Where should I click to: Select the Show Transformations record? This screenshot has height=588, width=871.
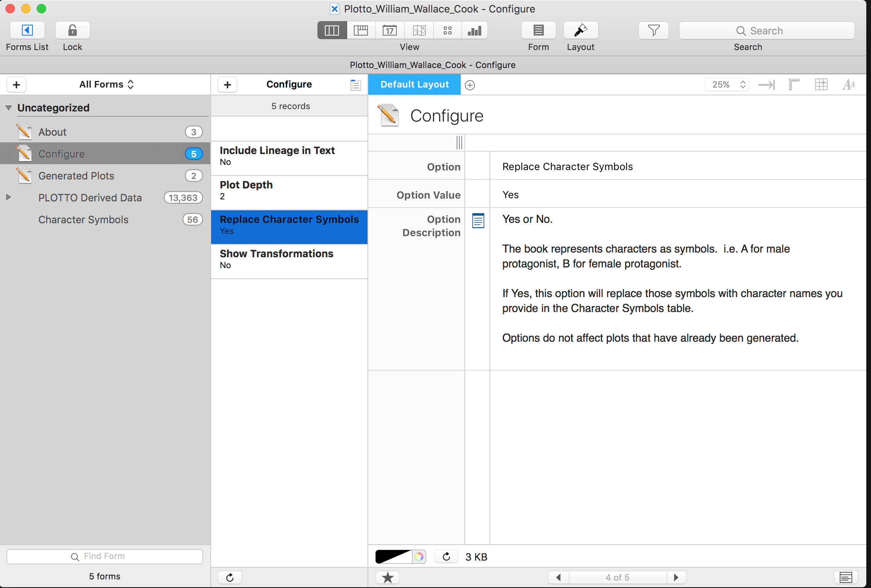[289, 261]
